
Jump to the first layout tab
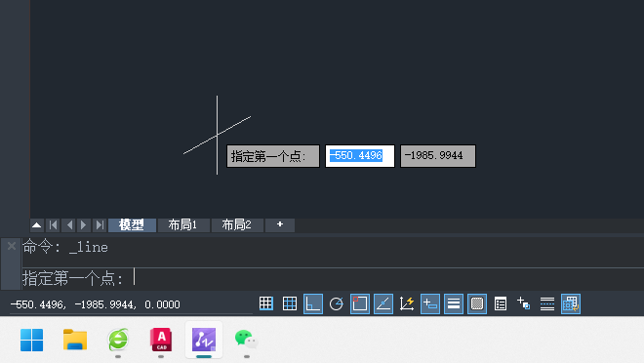coord(53,225)
